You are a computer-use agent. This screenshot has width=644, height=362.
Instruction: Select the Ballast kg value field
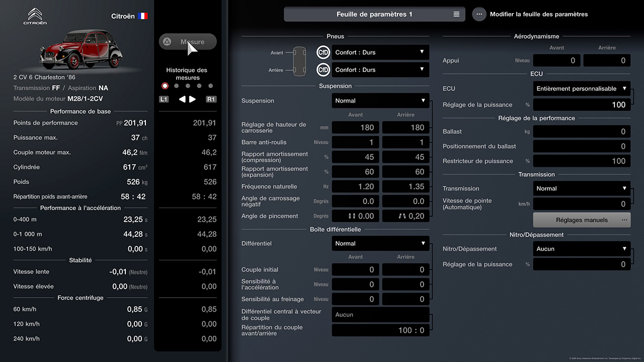(582, 131)
